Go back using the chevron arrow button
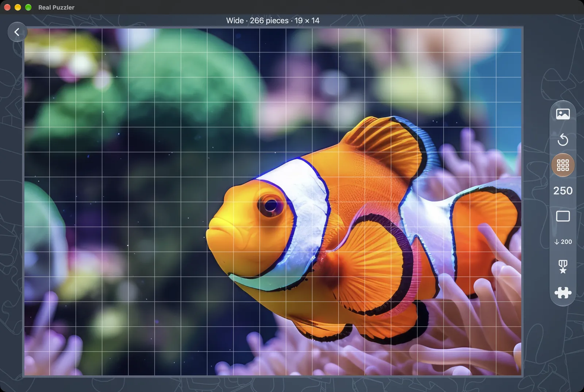 [x=17, y=32]
